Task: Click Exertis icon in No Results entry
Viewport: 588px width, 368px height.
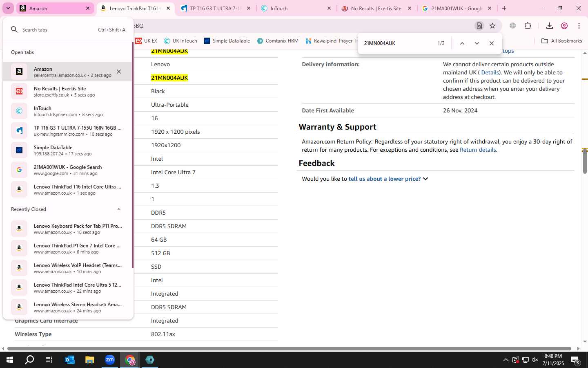Action: pyautogui.click(x=19, y=91)
